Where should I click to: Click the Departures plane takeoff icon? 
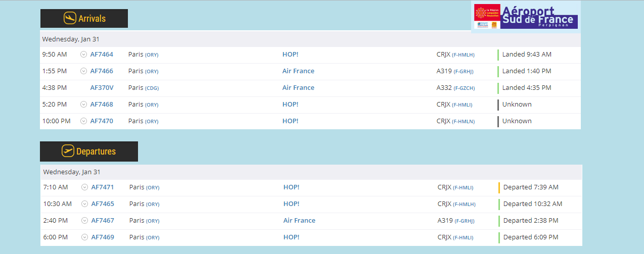click(68, 151)
